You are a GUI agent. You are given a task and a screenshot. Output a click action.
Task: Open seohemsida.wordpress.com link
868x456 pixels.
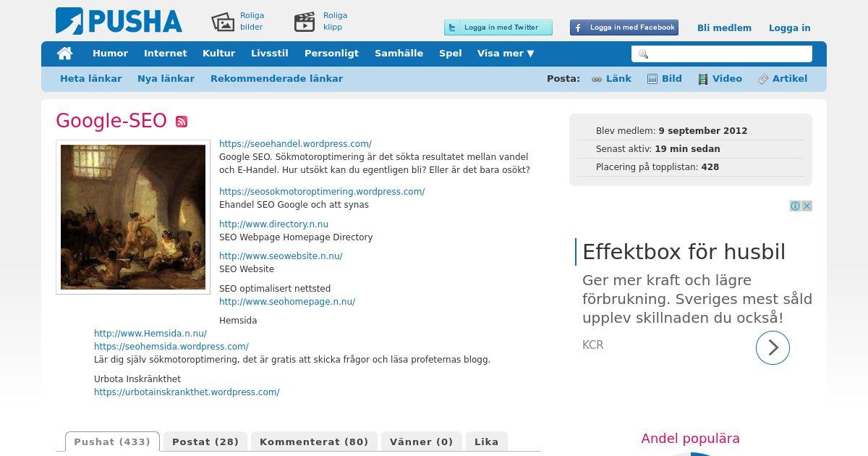171,347
